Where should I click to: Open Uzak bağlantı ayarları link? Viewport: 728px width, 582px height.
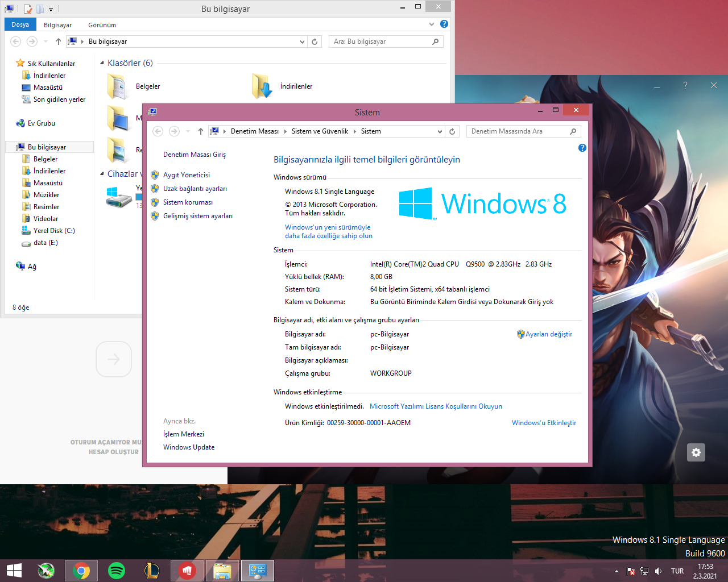(195, 189)
